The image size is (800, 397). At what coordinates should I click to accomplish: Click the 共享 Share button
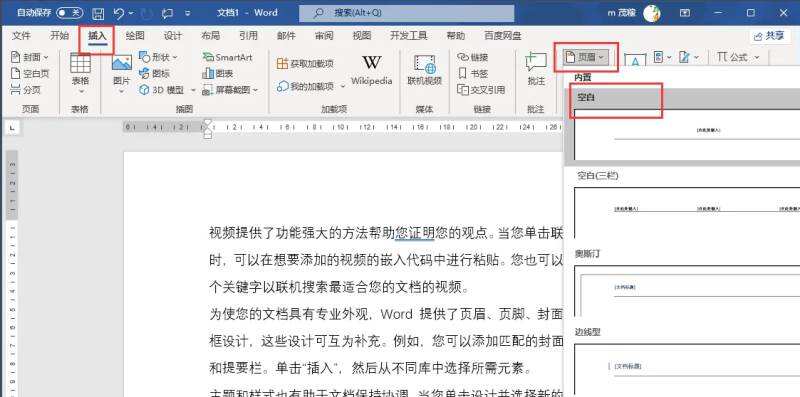[769, 36]
